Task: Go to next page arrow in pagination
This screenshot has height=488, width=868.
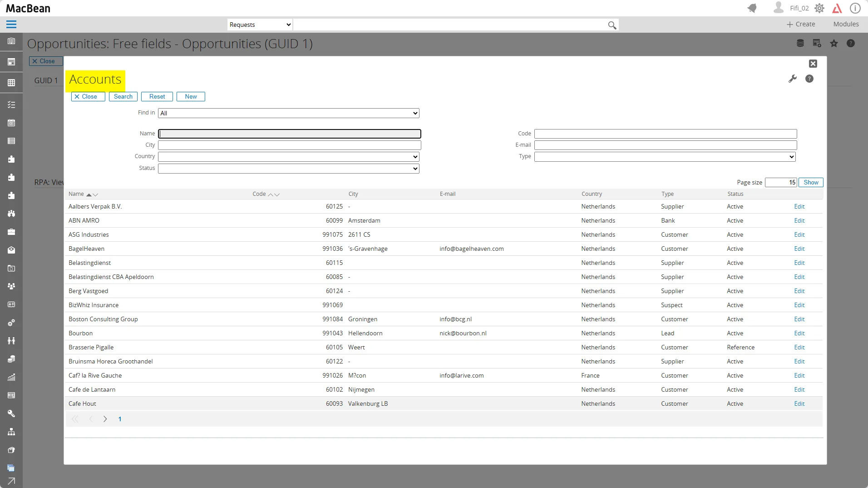Action: [105, 419]
